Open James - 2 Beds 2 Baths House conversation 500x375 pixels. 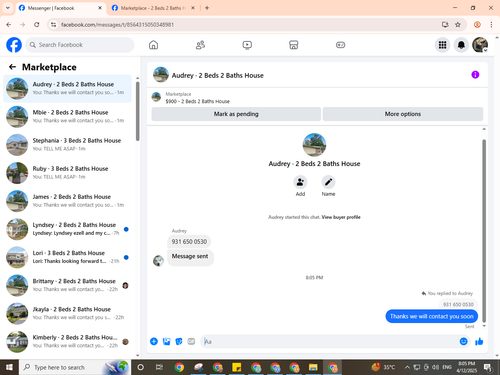[x=67, y=201]
